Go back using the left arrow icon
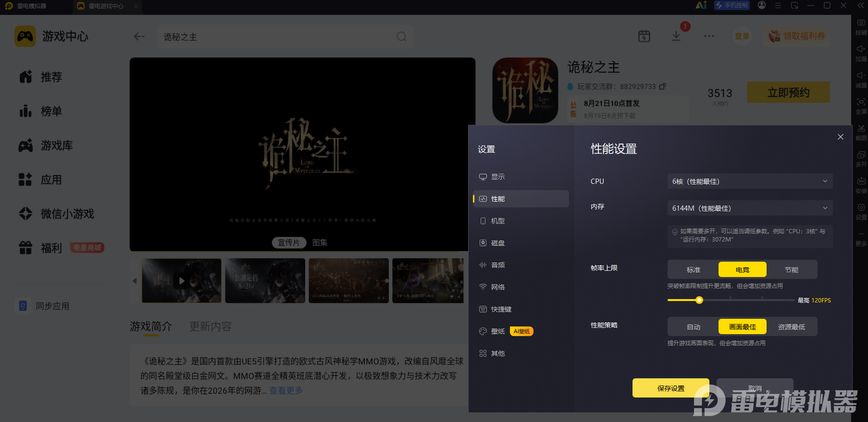This screenshot has height=422, width=868. [139, 36]
